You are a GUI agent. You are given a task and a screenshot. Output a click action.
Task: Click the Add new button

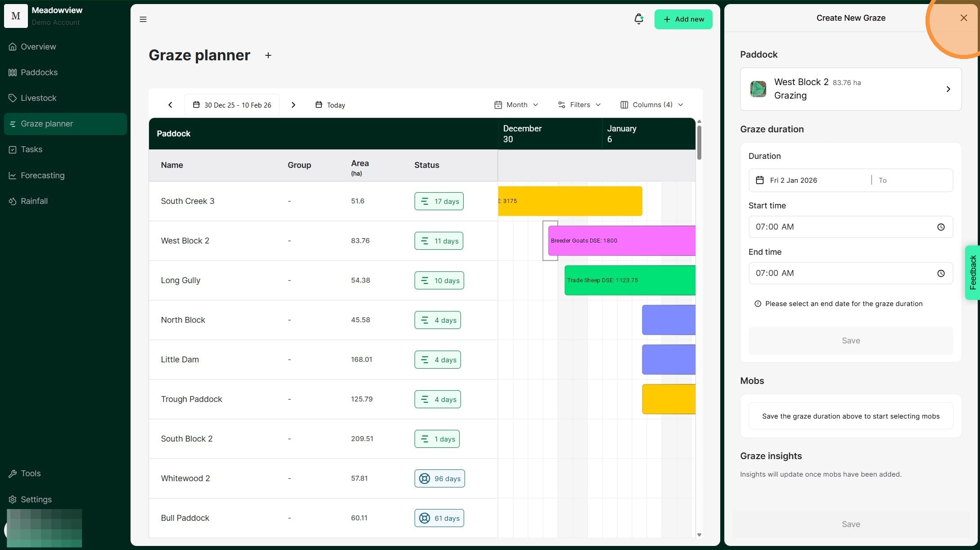(x=683, y=19)
